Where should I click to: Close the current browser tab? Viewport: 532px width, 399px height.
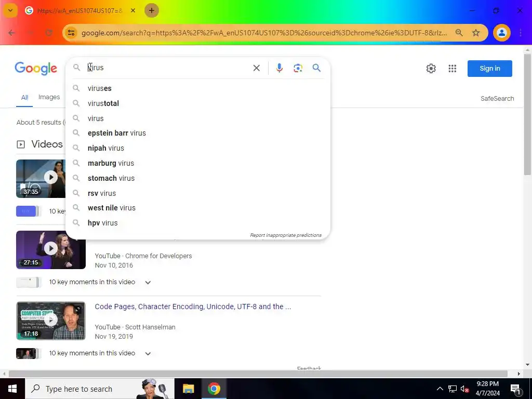coord(133,10)
